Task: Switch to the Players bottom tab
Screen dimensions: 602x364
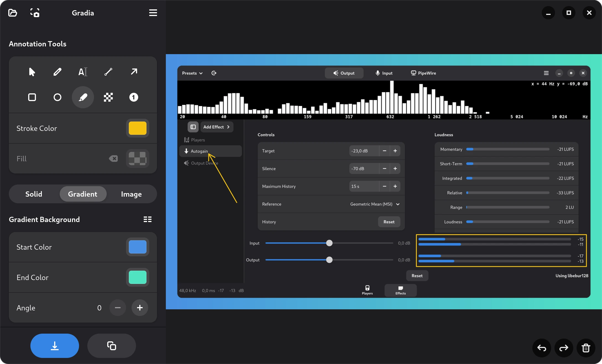Action: click(367, 290)
